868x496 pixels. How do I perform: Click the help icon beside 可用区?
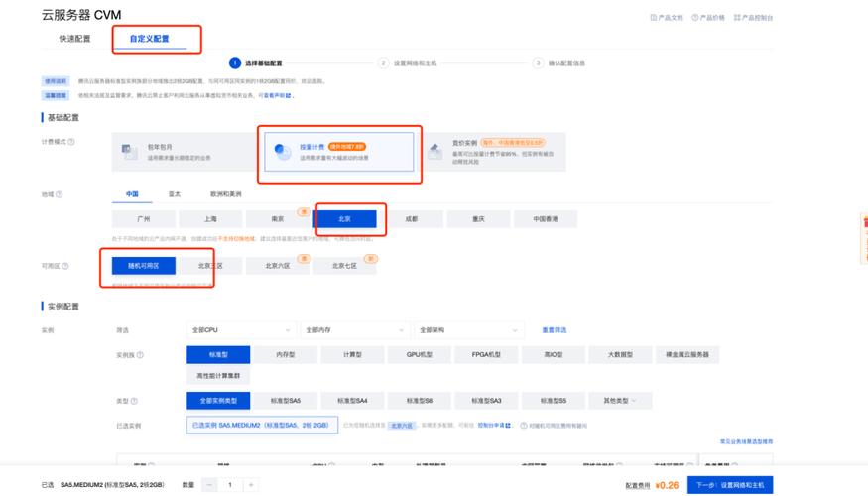(64, 266)
